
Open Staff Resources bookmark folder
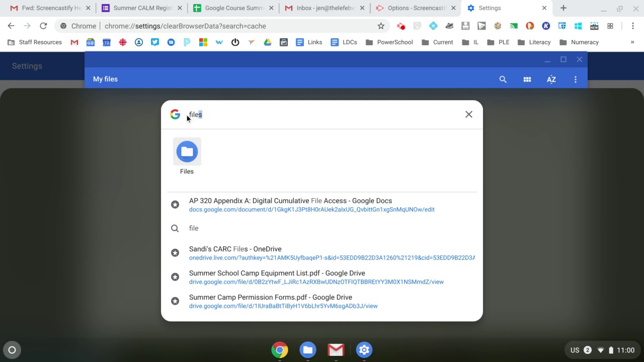click(35, 42)
